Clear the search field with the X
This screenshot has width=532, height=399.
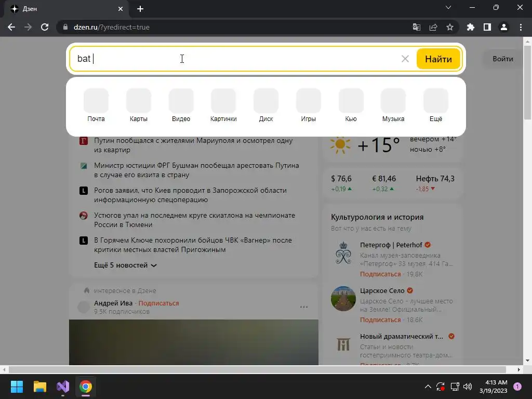[405, 59]
